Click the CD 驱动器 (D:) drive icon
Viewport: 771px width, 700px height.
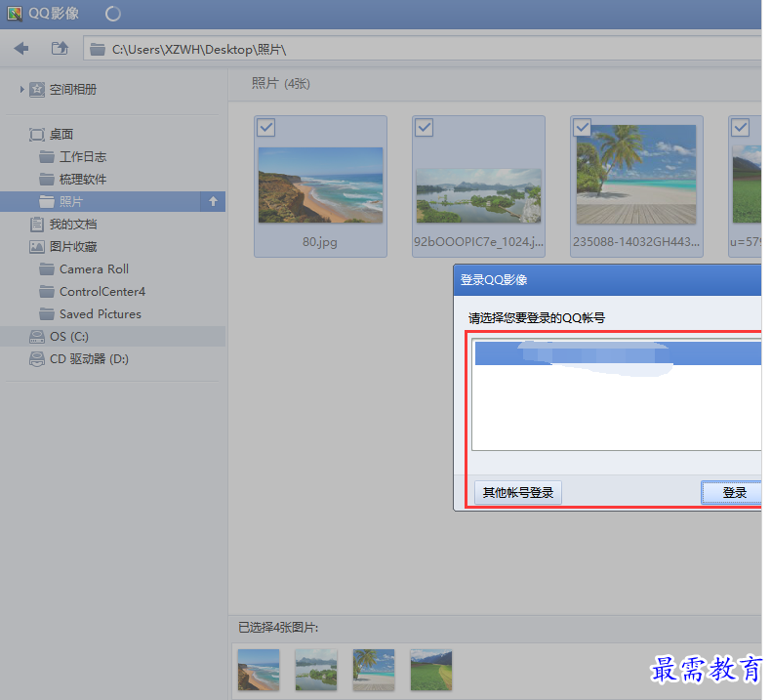click(x=37, y=359)
